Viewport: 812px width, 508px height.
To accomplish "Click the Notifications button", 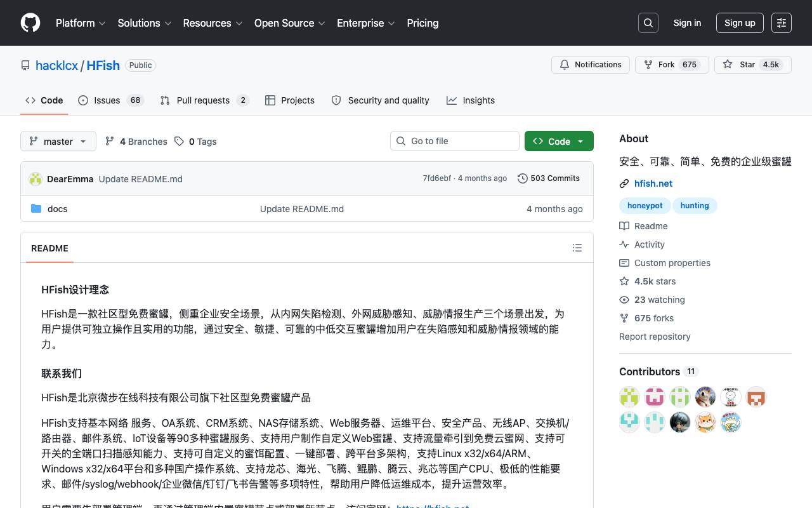I will click(x=591, y=65).
